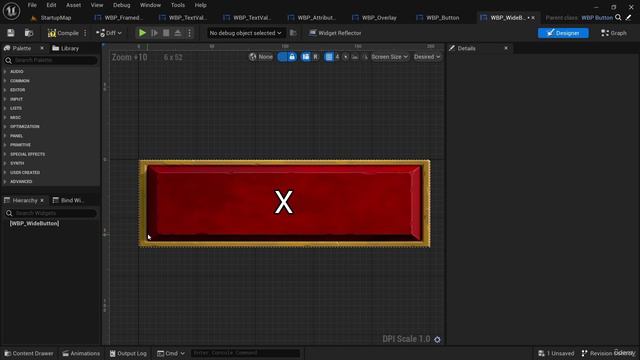
Task: Browse to asset in Content Browser icon
Action: click(x=29, y=33)
